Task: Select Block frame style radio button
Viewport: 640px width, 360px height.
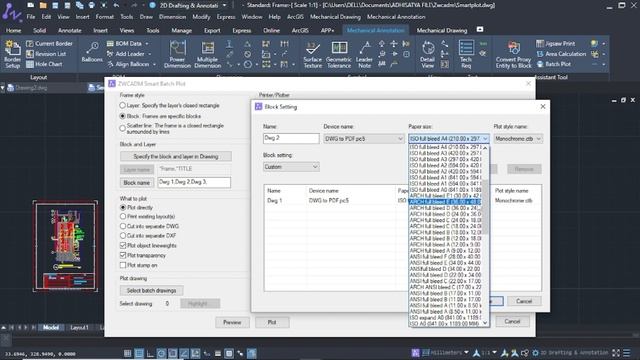Action: [x=122, y=116]
